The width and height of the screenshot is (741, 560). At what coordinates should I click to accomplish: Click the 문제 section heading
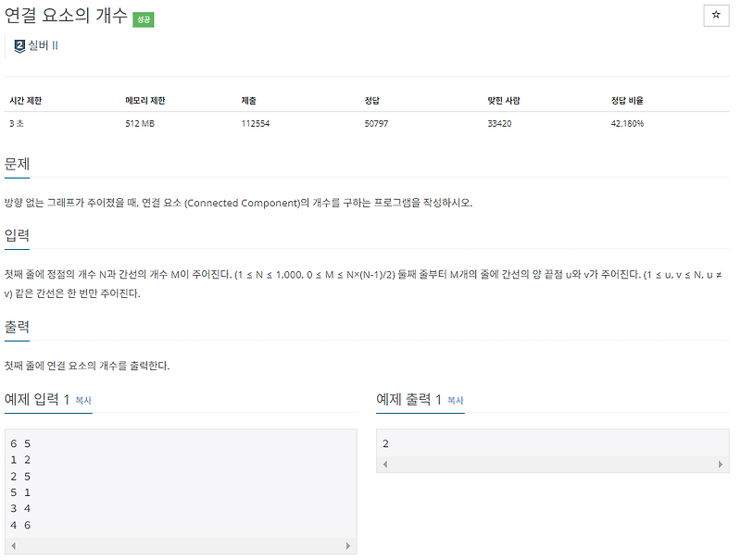tap(16, 163)
